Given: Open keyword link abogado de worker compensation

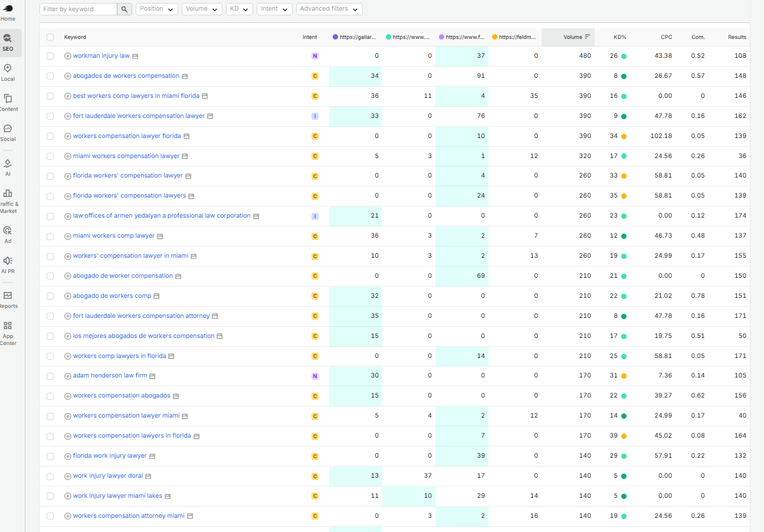Looking at the screenshot, I should [123, 276].
